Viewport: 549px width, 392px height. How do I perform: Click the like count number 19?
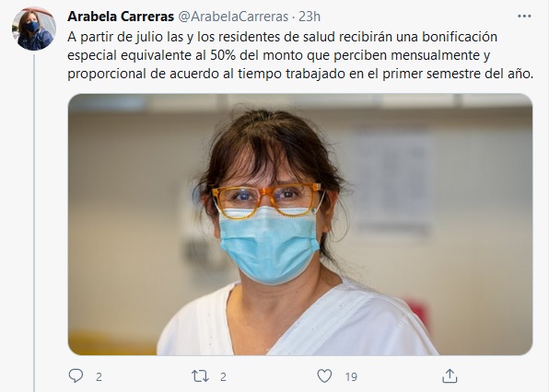pos(351,376)
